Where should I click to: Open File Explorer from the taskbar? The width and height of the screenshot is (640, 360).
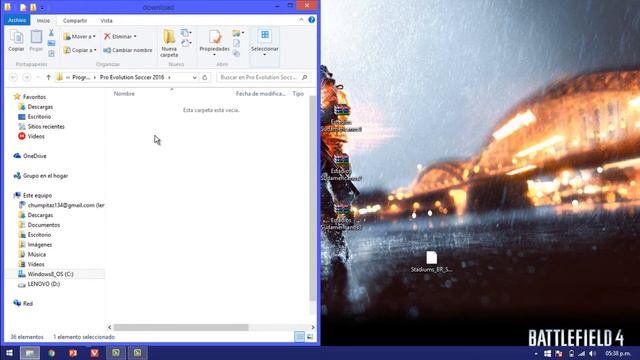[x=30, y=353]
